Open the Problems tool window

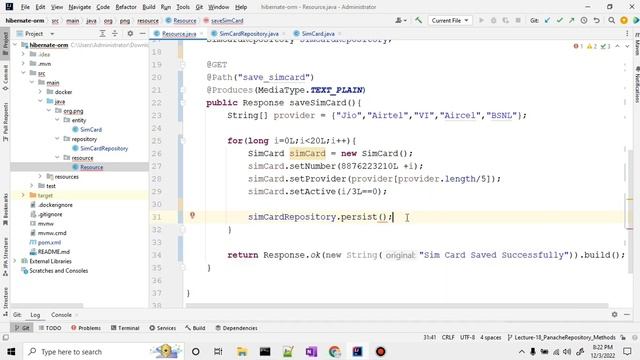[x=86, y=328]
